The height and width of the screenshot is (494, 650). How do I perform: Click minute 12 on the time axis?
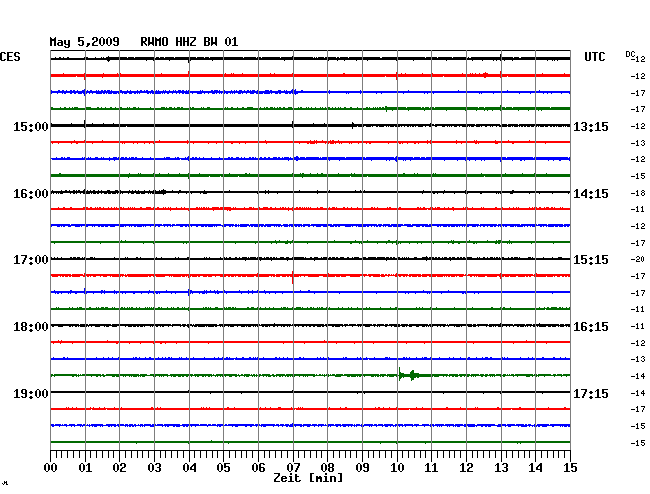(466, 468)
